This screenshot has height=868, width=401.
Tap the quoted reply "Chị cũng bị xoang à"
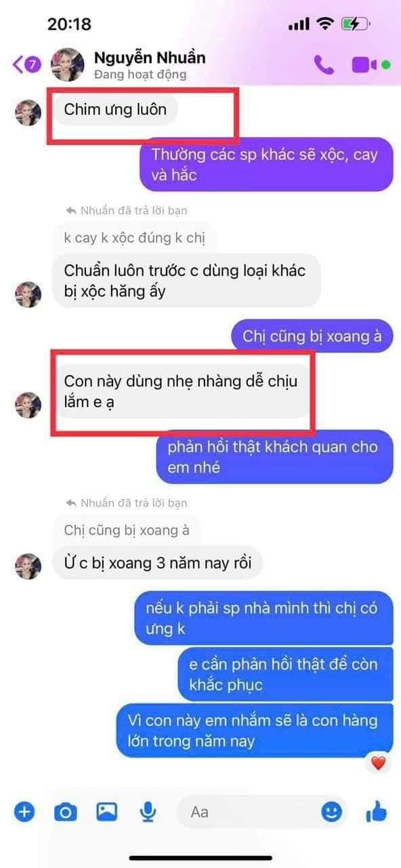point(126,530)
